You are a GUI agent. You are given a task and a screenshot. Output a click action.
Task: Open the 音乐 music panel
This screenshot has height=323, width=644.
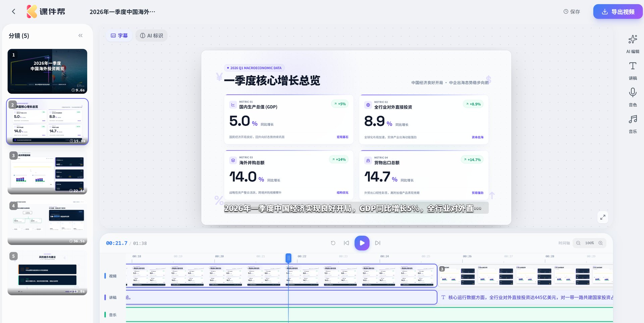pos(633,124)
